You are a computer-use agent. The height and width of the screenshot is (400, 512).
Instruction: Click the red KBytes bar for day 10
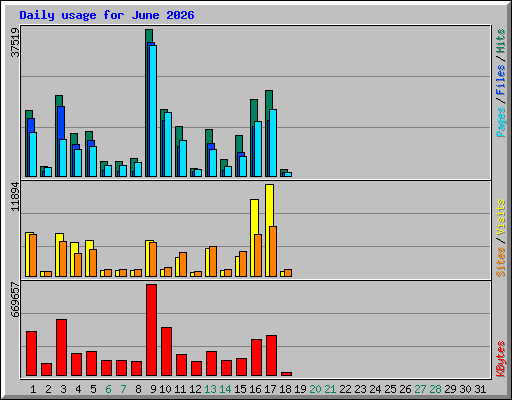point(166,351)
